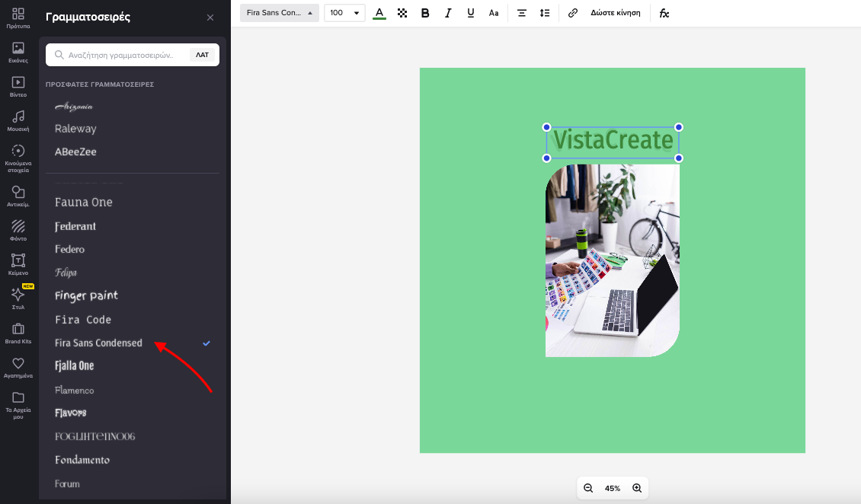861x504 pixels.
Task: Open the Βίντεο video panel
Action: point(18,87)
